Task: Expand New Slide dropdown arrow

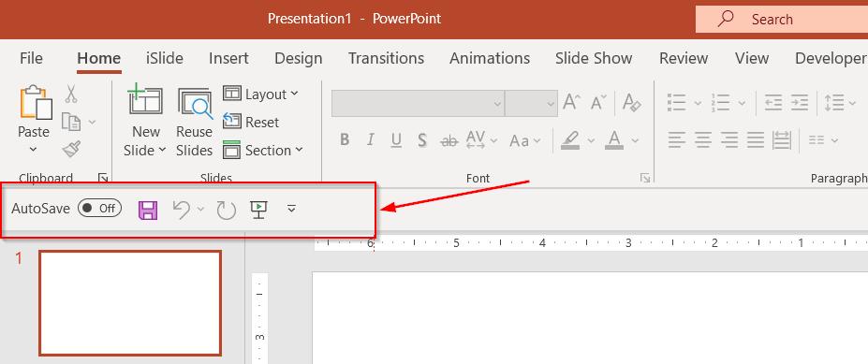Action: point(162,150)
